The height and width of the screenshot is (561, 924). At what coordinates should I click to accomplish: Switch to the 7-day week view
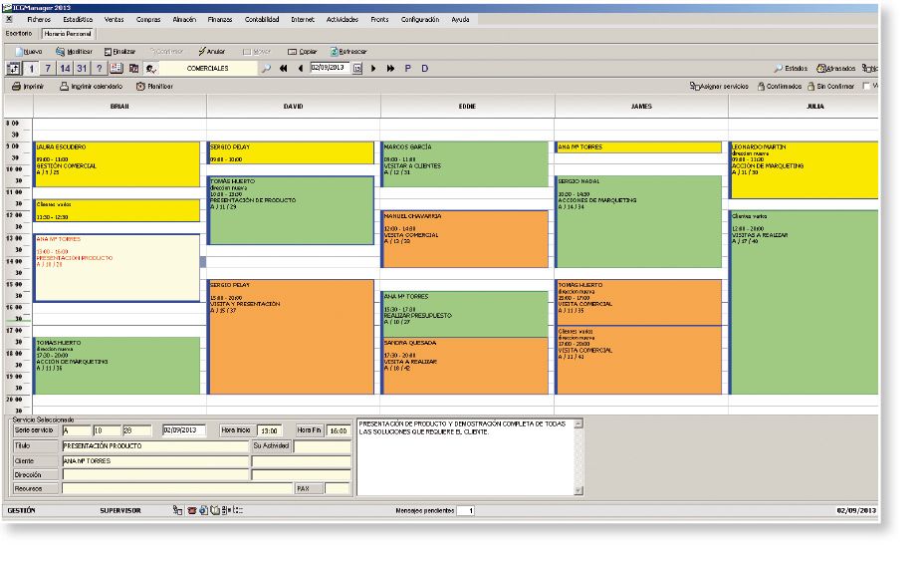coord(48,69)
